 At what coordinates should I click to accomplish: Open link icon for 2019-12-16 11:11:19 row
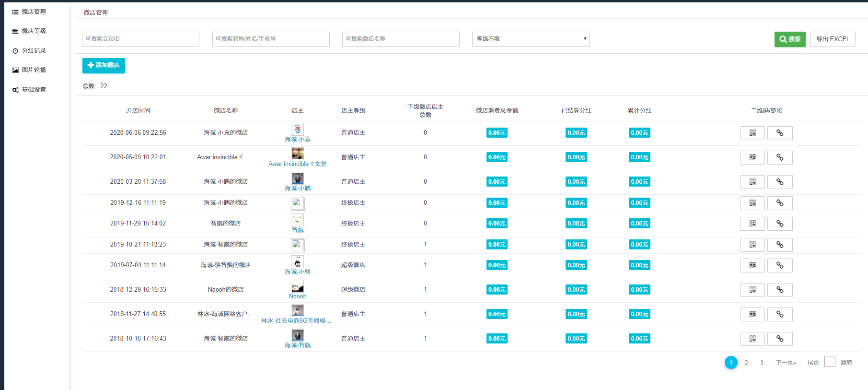[780, 203]
